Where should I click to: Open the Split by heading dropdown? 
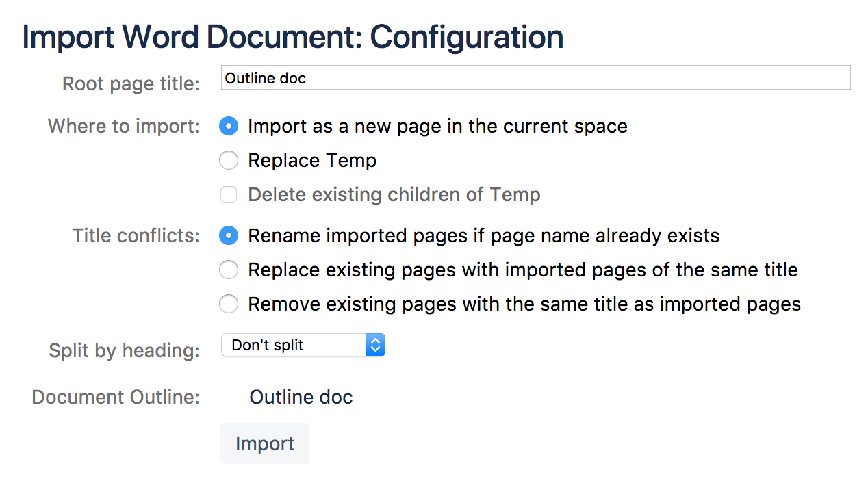(x=303, y=345)
